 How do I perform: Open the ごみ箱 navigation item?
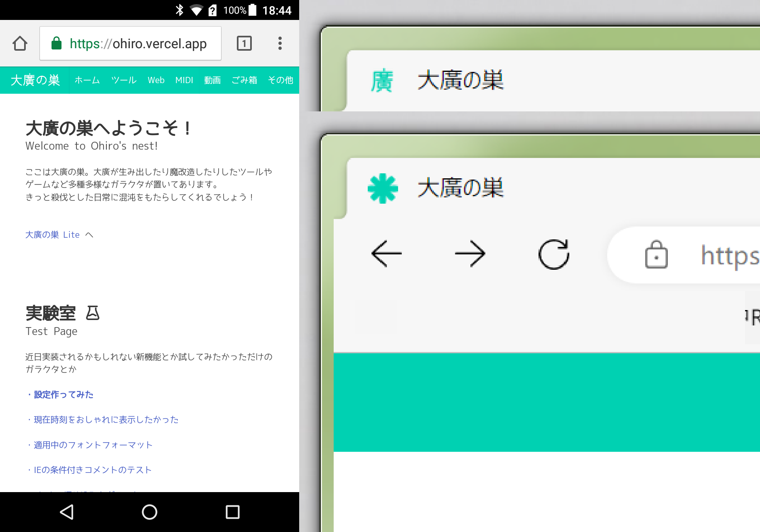244,80
